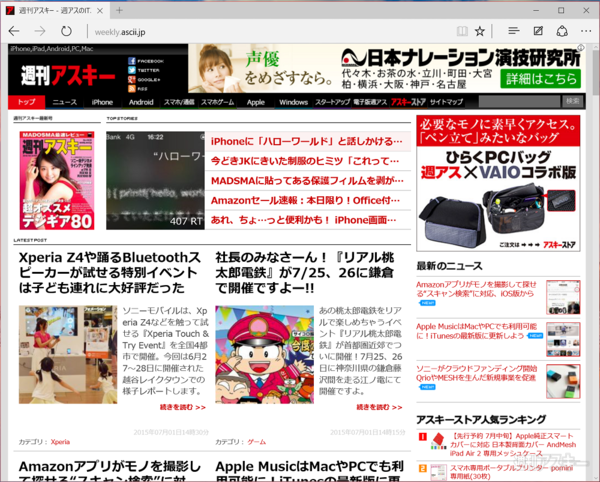This screenshot has height=482, width=600.
Task: Reload the page with refresh icon
Action: click(x=66, y=31)
